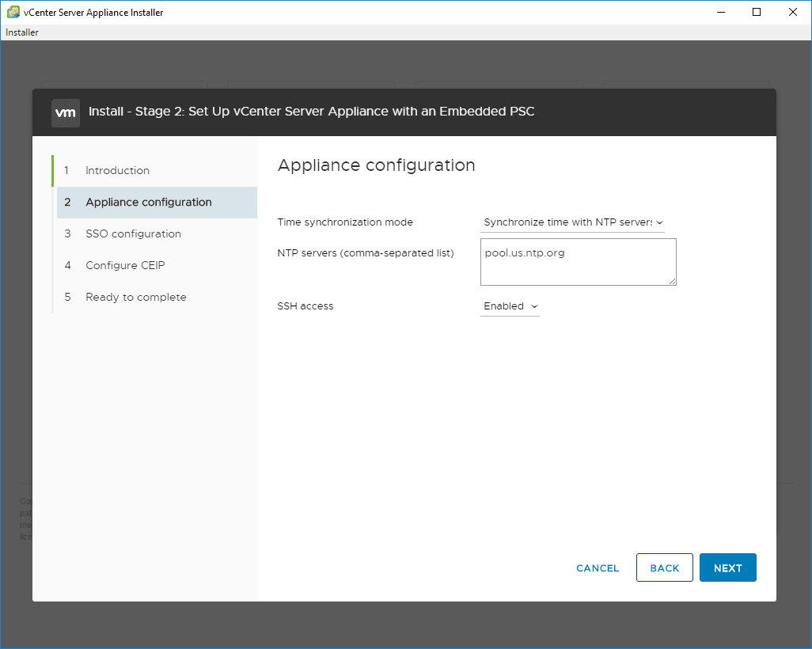Proceed by clicking NEXT
812x649 pixels.
pos(727,567)
